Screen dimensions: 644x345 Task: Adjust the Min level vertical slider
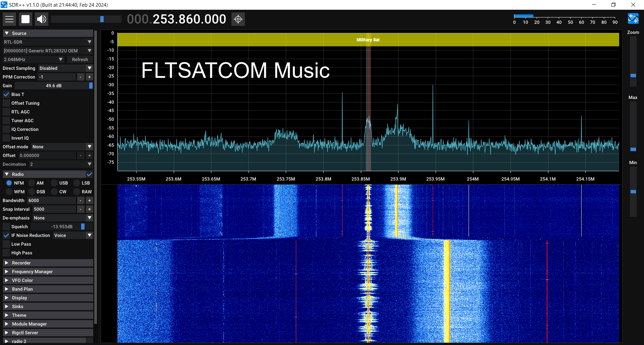(633, 192)
